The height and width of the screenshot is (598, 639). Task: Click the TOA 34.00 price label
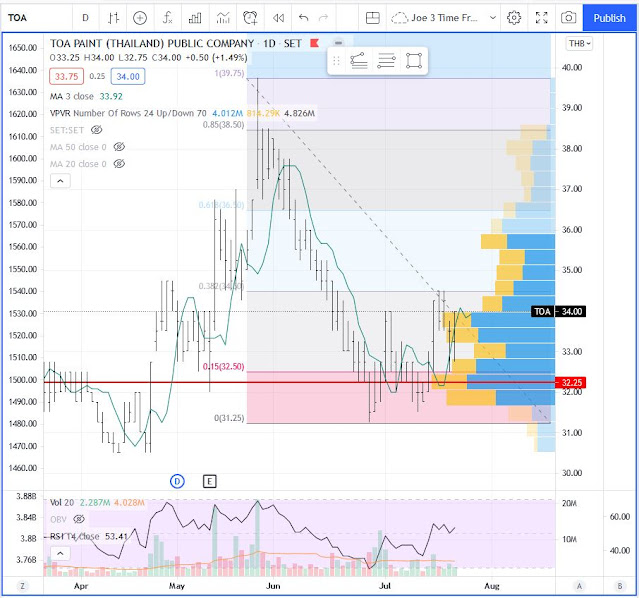click(558, 311)
